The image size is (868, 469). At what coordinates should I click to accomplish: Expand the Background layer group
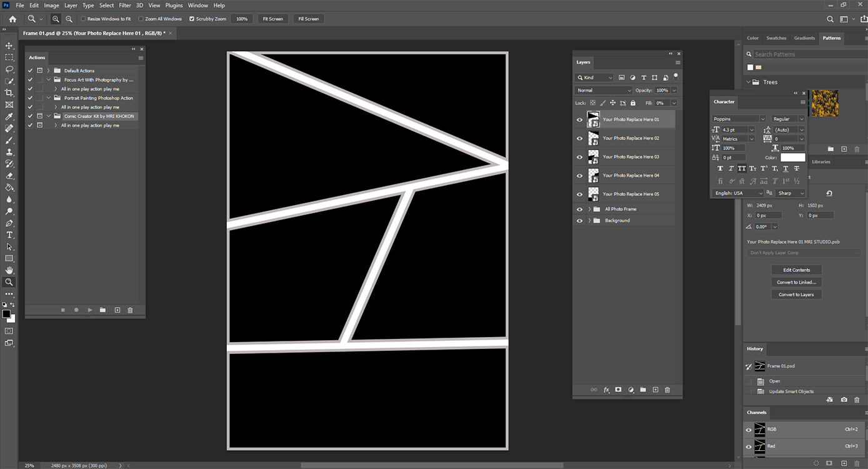[589, 221]
